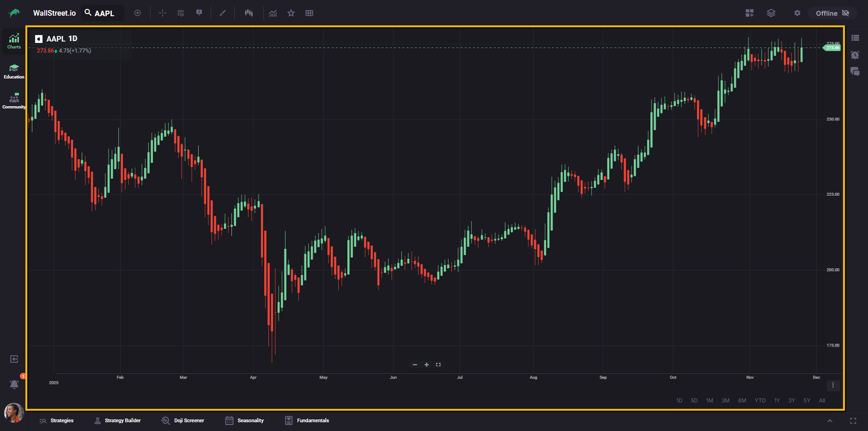Open the price alerts alarm clock panel
This screenshot has height=431, width=868.
pos(855,55)
